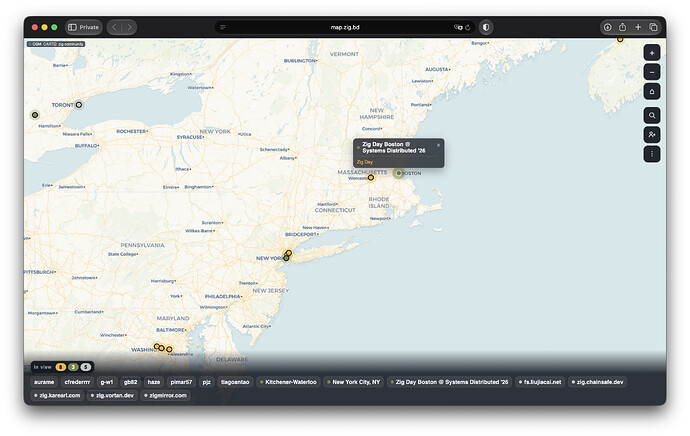Click the Zig Day link in popup
The image size is (690, 436).
click(x=365, y=162)
